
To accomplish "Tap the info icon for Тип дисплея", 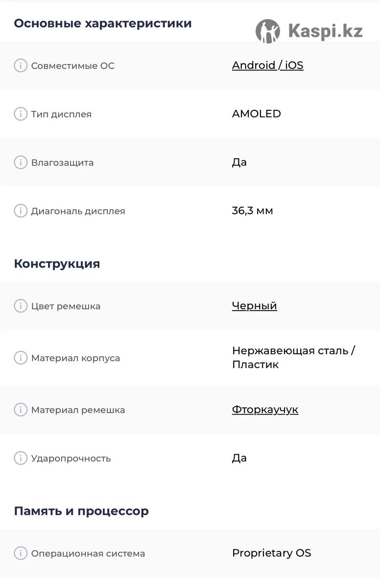I will [20, 114].
